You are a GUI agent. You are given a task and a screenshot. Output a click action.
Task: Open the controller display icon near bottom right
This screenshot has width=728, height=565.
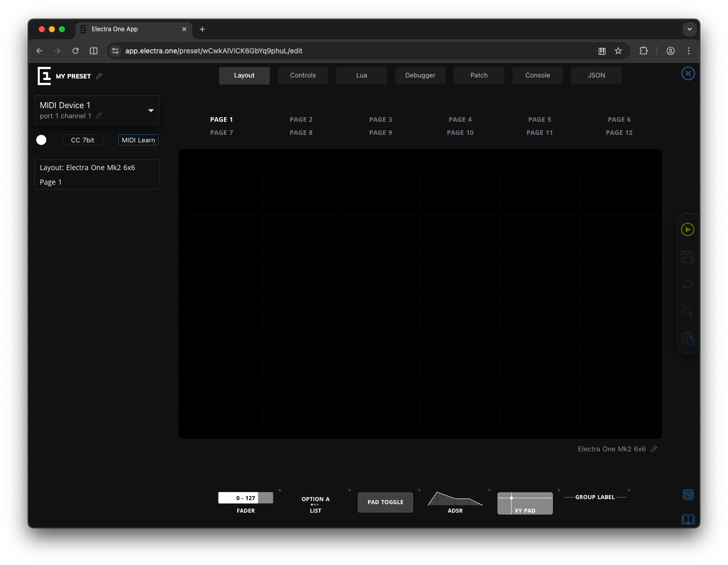688,495
